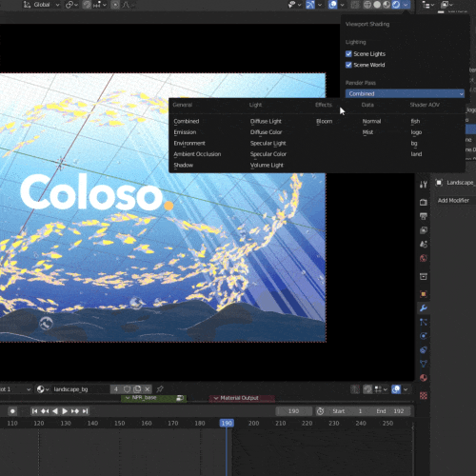Image resolution: width=476 pixels, height=476 pixels.
Task: Open the Modifiers properties tab wrench icon
Action: [x=424, y=307]
